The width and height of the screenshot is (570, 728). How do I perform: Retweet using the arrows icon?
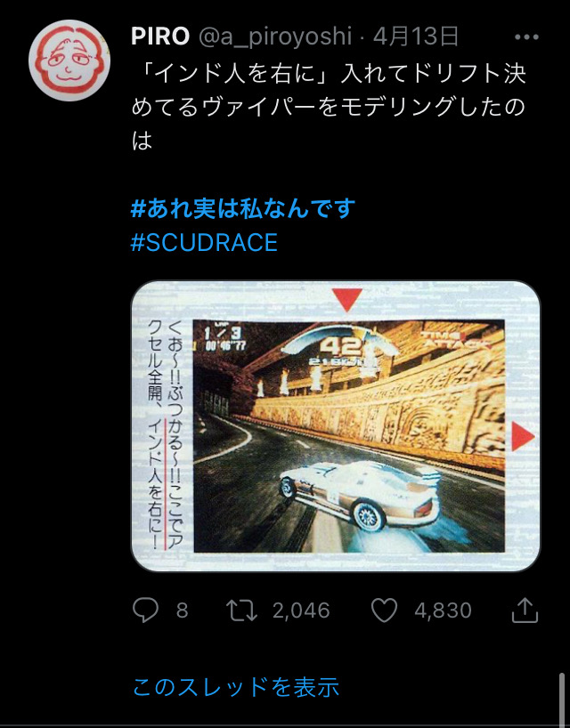click(241, 610)
